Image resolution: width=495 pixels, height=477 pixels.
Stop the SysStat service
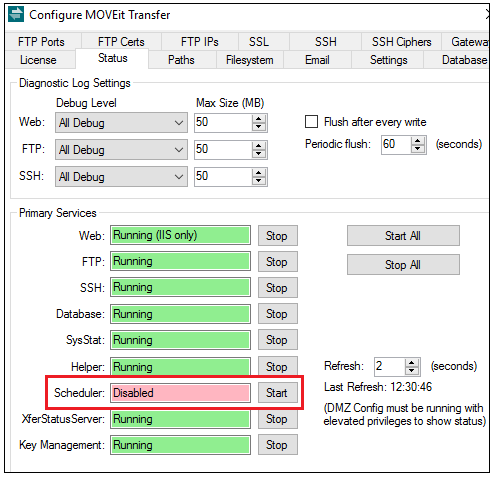point(278,340)
